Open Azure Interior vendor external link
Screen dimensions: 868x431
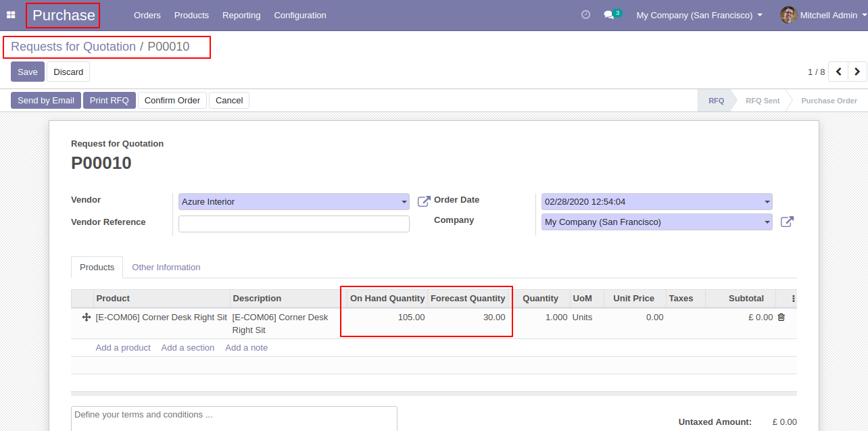[423, 201]
